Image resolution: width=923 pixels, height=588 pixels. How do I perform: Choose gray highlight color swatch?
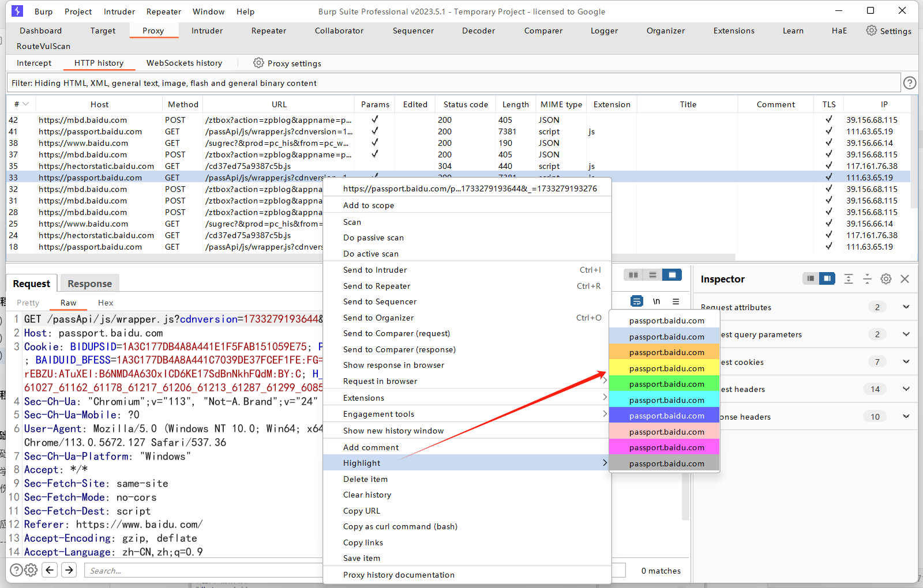pyautogui.click(x=665, y=463)
